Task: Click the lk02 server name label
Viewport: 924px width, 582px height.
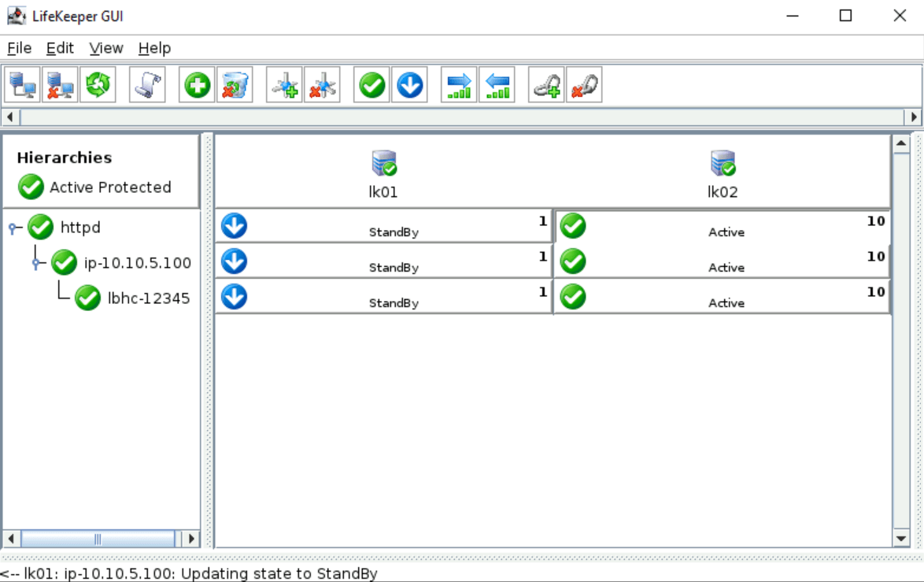Action: tap(723, 192)
